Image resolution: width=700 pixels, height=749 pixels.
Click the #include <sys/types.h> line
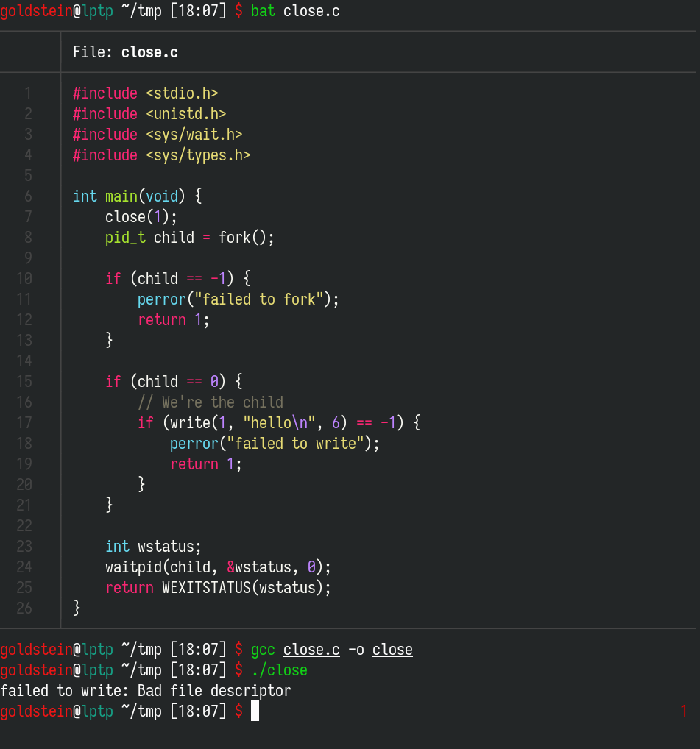tap(161, 155)
